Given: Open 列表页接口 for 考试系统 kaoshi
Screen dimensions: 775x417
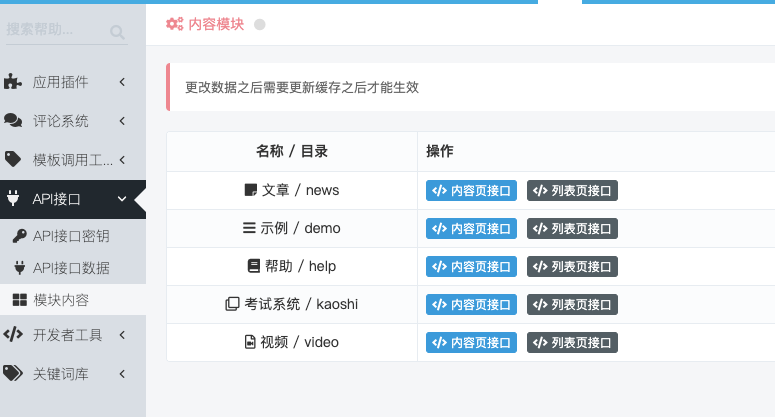Looking at the screenshot, I should click(572, 304).
